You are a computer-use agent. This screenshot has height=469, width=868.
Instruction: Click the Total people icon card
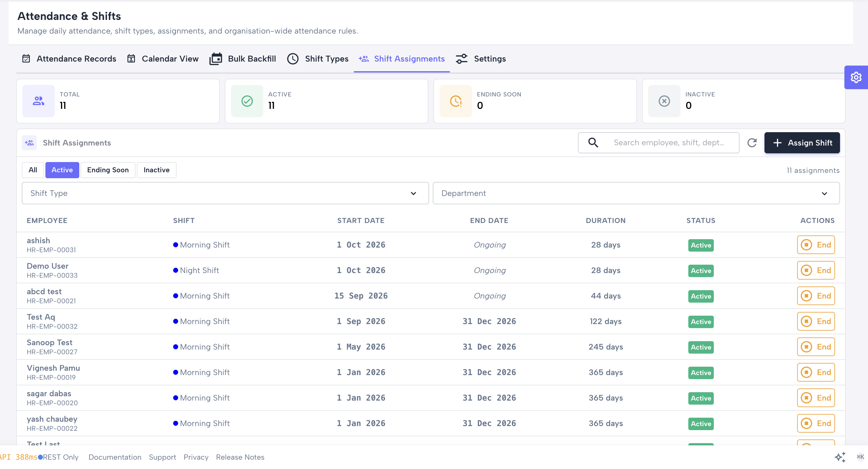point(39,101)
